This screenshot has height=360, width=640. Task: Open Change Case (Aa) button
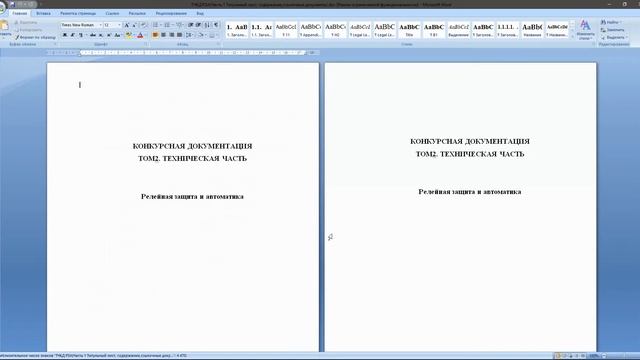(x=118, y=35)
